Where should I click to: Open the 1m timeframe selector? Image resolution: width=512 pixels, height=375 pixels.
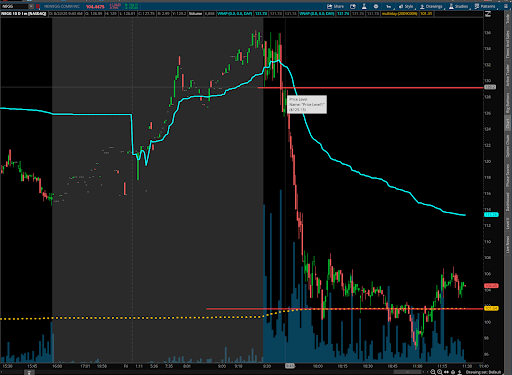[x=388, y=6]
